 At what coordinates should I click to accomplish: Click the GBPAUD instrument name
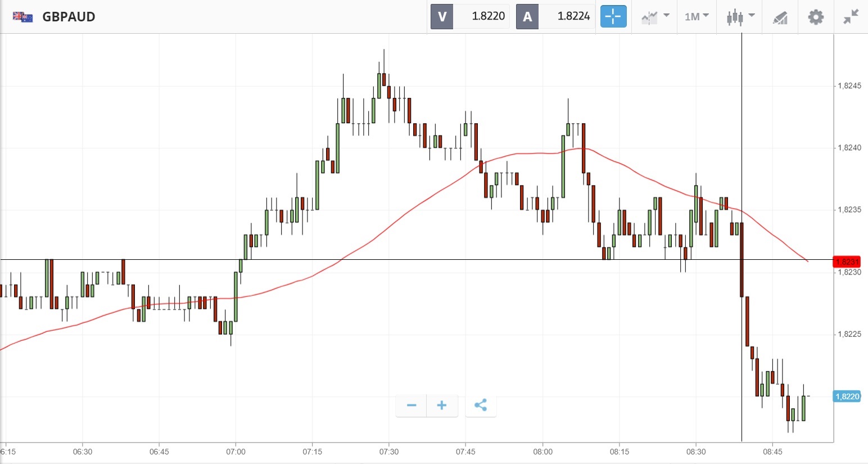(x=69, y=17)
